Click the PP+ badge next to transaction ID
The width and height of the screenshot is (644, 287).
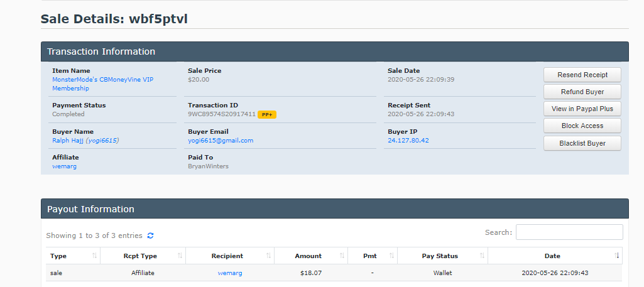pos(267,114)
